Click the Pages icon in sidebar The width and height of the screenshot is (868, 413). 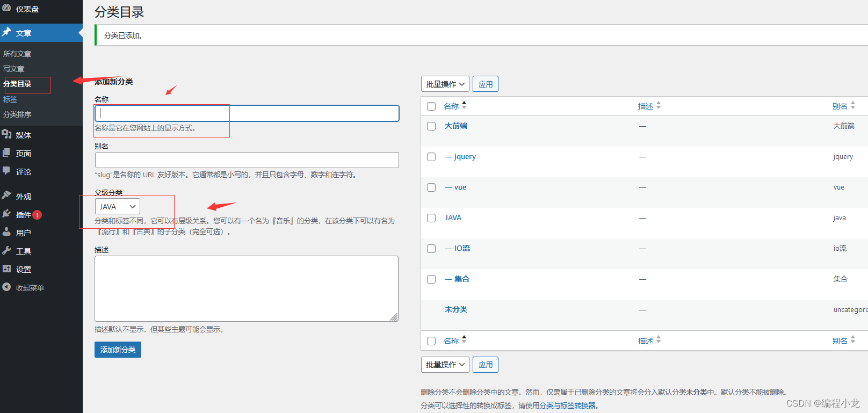(x=6, y=153)
